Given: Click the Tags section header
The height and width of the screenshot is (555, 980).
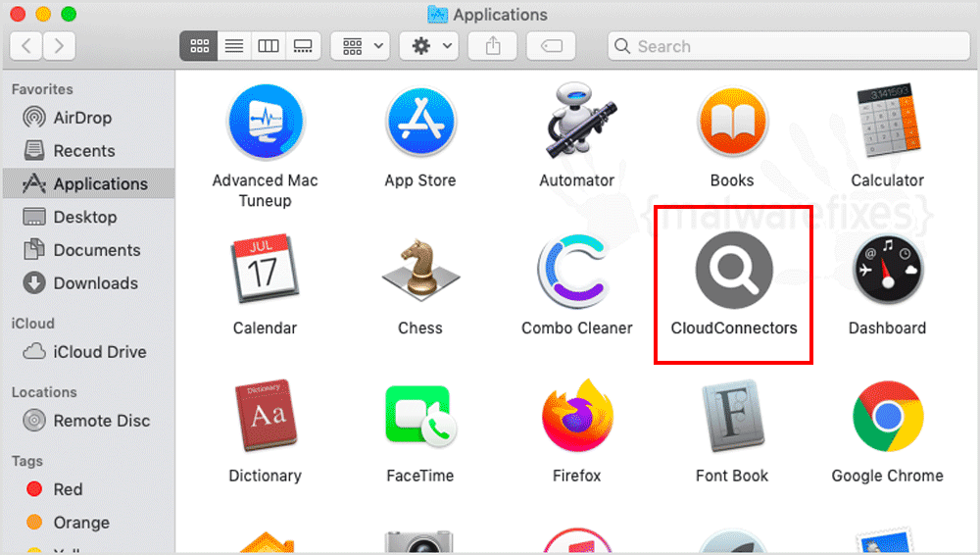Looking at the screenshot, I should (x=26, y=461).
